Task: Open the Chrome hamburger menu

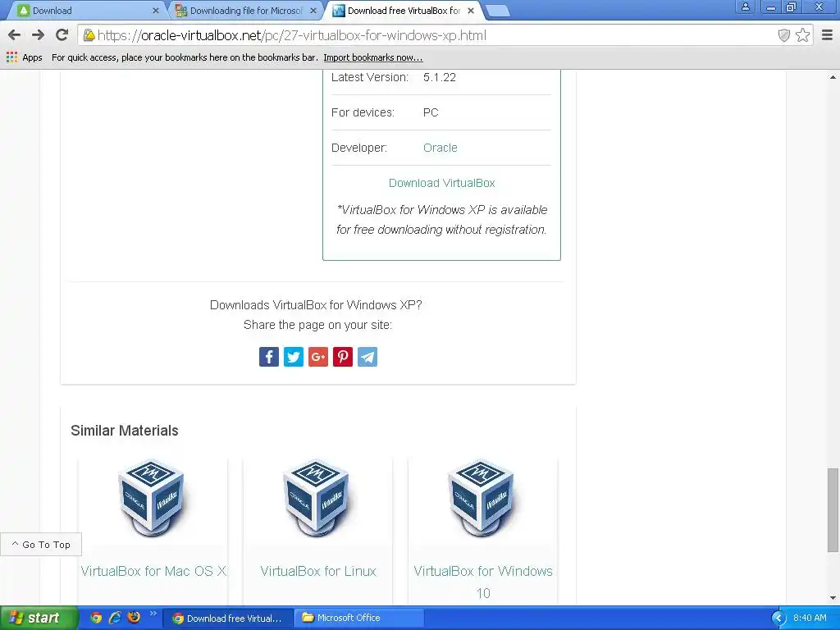Action: click(x=827, y=35)
